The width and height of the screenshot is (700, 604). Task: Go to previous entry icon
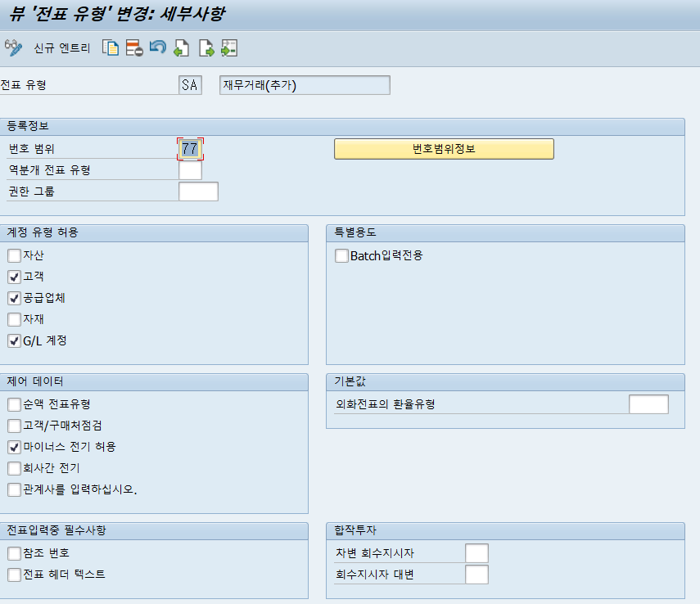click(x=181, y=47)
